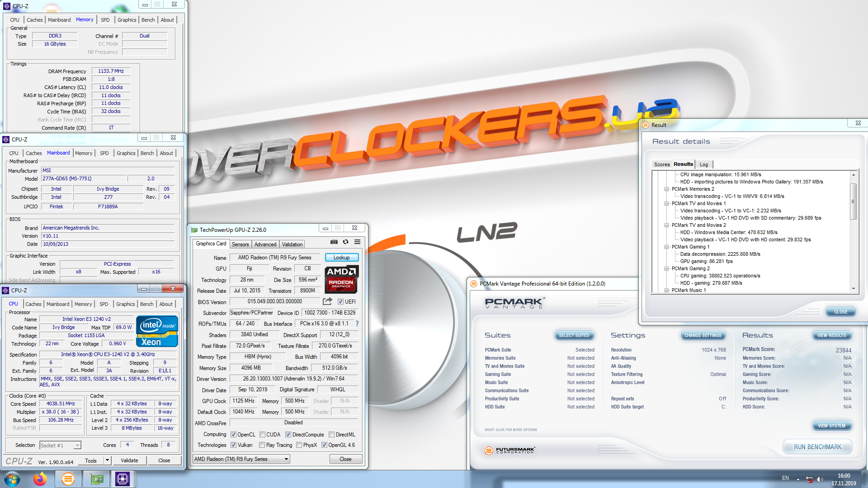This screenshot has height=488, width=868.
Task: Click the Validate button in CPU-Z
Action: pos(129,460)
